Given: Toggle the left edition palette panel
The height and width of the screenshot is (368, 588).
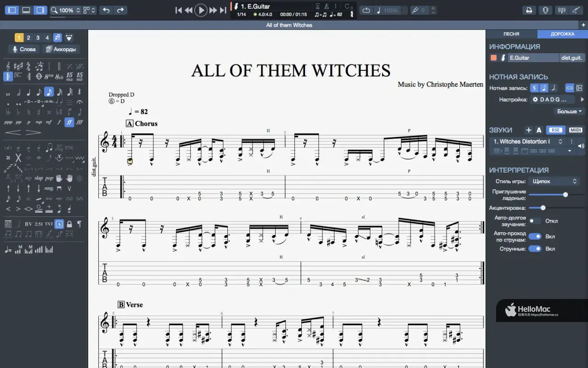Looking at the screenshot, I should [12, 10].
